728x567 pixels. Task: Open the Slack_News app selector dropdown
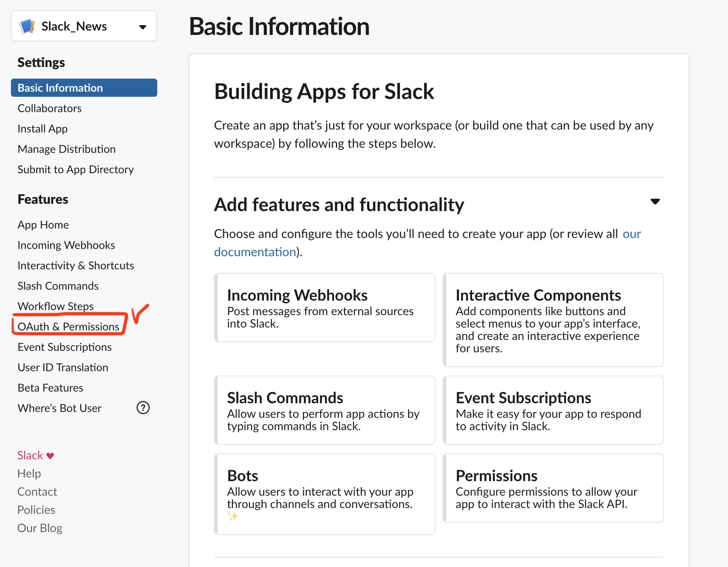[142, 27]
